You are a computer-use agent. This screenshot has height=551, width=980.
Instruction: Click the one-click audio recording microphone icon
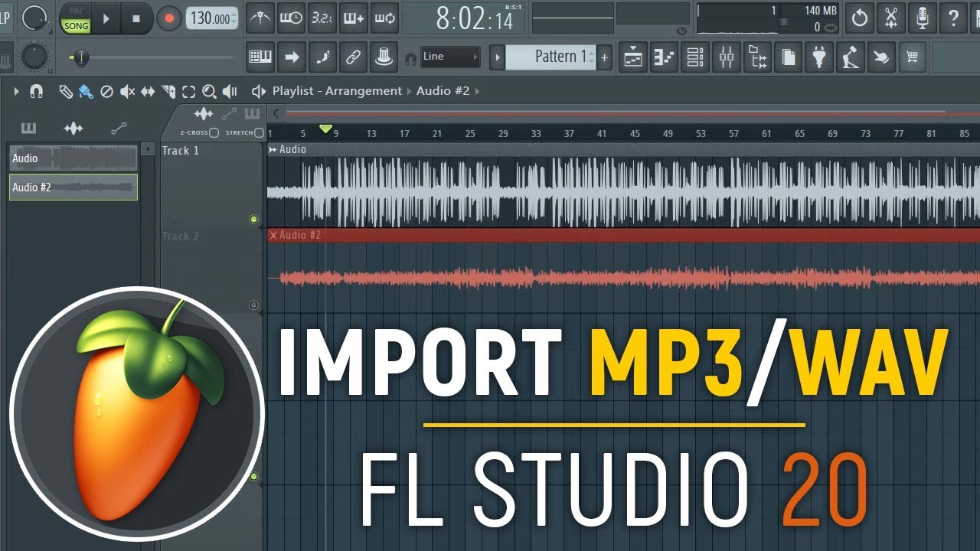pos(922,18)
